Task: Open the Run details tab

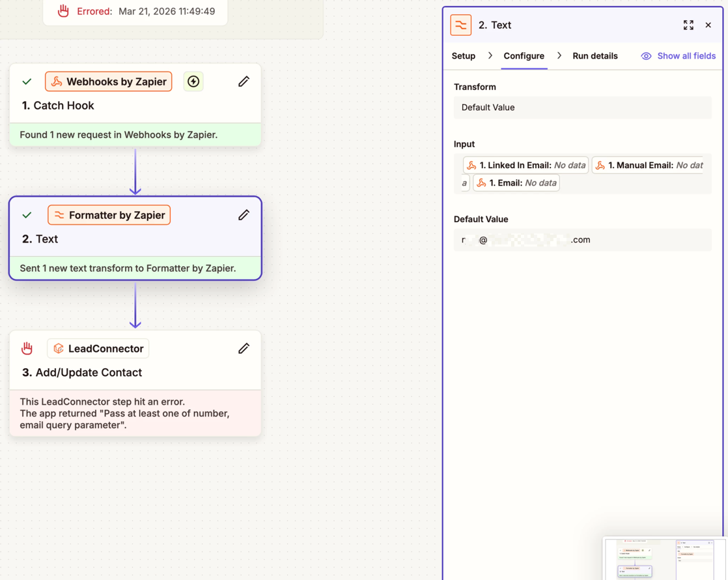Action: (595, 56)
